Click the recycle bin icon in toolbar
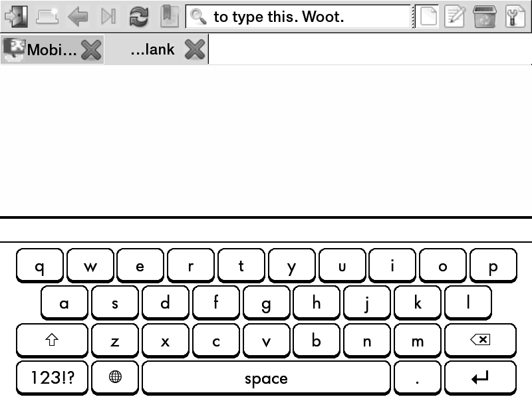This screenshot has width=532, height=399. point(485,16)
